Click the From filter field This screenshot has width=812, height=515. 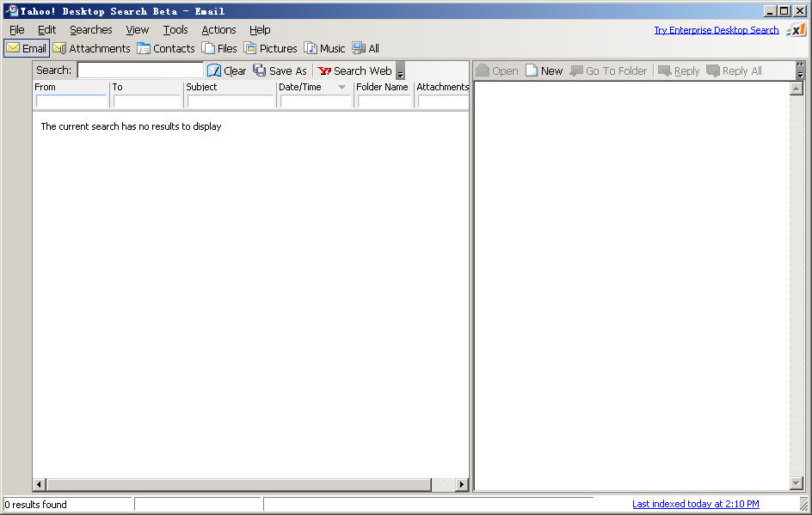[x=71, y=101]
